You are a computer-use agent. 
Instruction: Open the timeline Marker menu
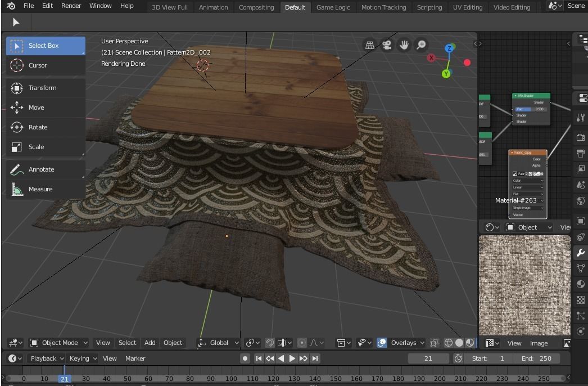click(135, 358)
